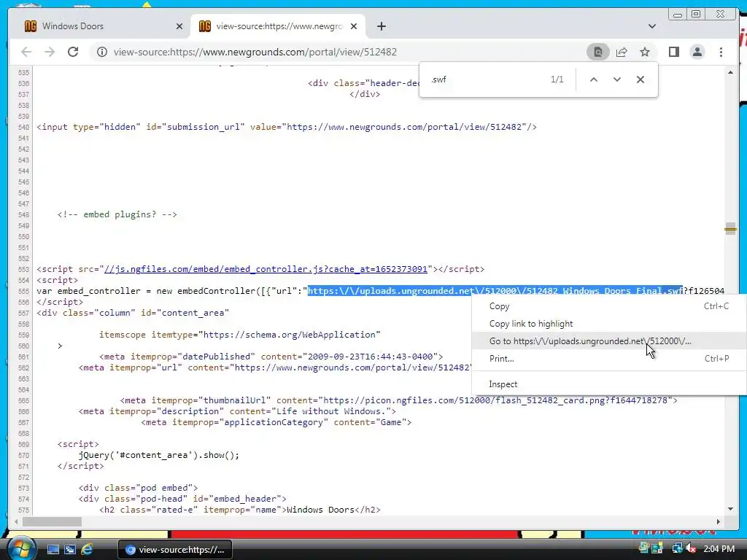Share this page icon
Viewport: 747px width, 560px height.
(x=622, y=52)
